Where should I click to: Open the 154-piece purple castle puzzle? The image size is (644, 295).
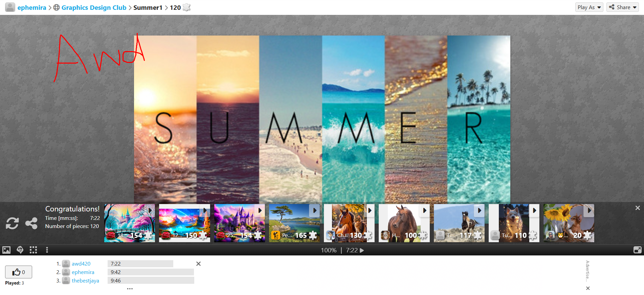click(x=240, y=223)
